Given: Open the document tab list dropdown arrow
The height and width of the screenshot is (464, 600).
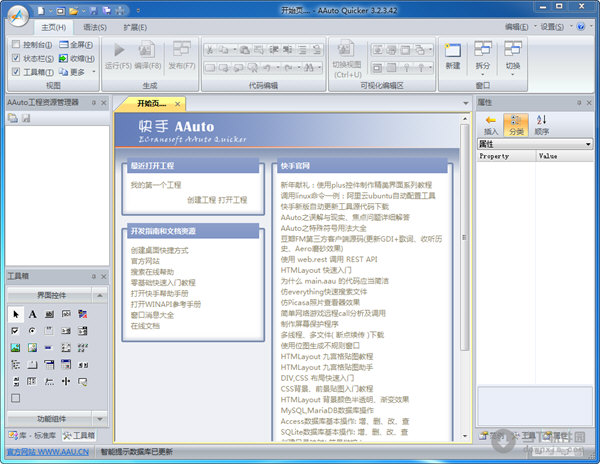Looking at the screenshot, I should pos(466,103).
